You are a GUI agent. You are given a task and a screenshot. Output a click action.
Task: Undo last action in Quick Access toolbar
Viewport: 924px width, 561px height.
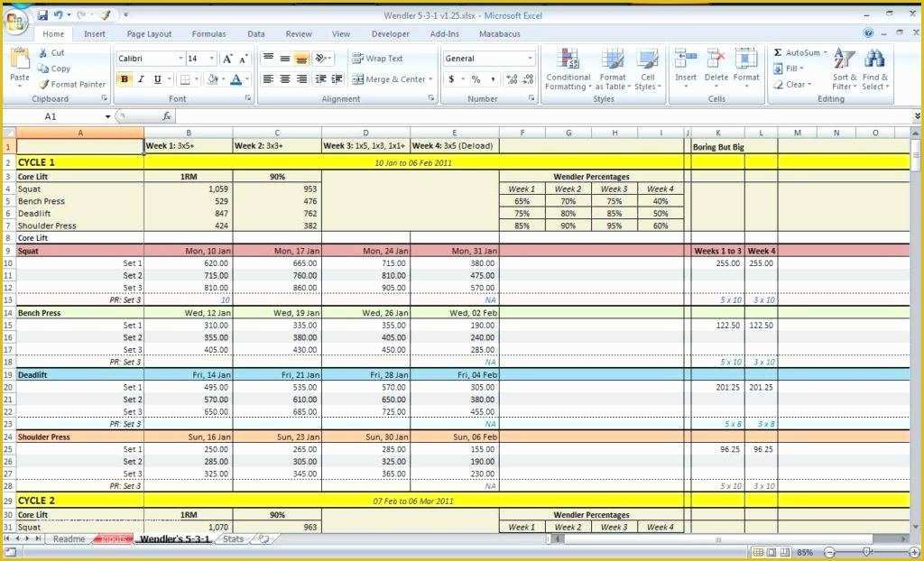click(x=59, y=15)
